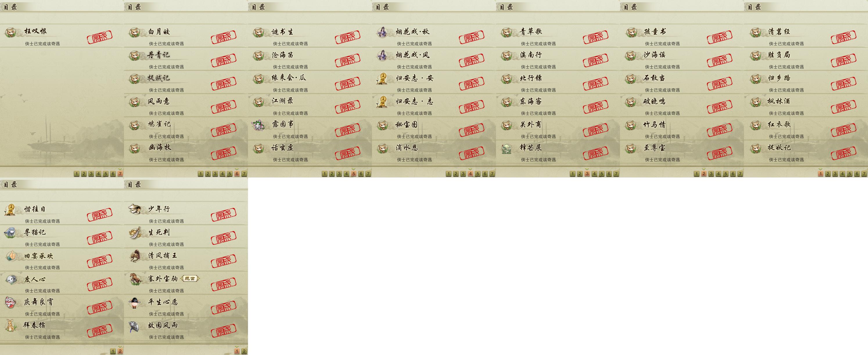This screenshot has width=868, height=355.
Task: Click the brown horse icon for 塞外宝驹
Action: point(135,279)
